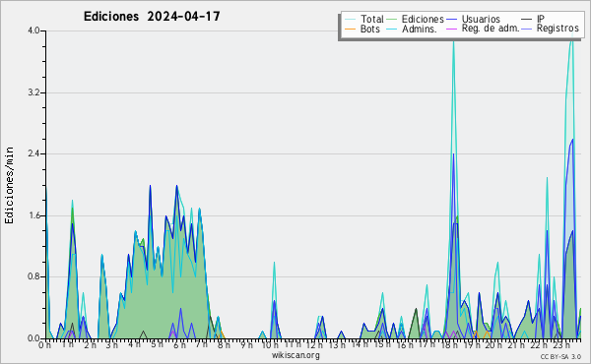Image resolution: width=591 pixels, height=364 pixels.
Task: Click the '13 h' hour label
Action: [337, 345]
